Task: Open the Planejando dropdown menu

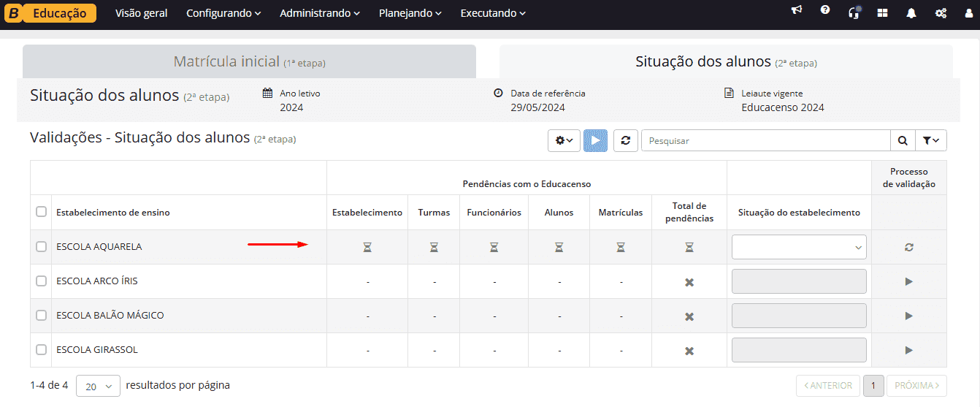Action: pyautogui.click(x=410, y=13)
